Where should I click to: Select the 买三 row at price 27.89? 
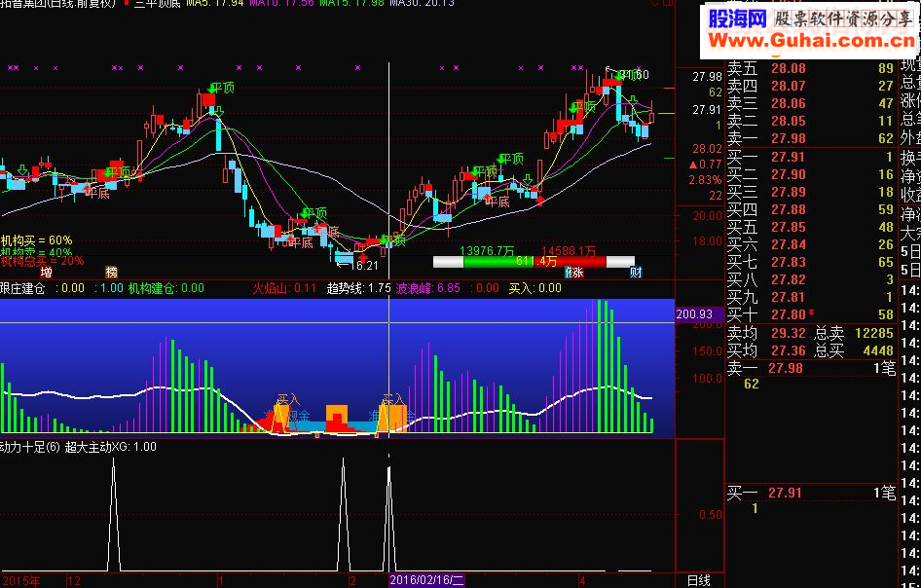point(811,192)
